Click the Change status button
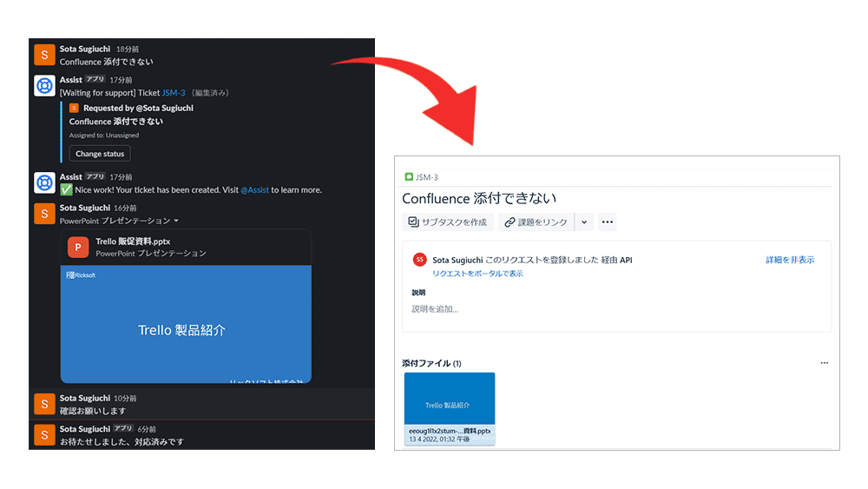 100,154
